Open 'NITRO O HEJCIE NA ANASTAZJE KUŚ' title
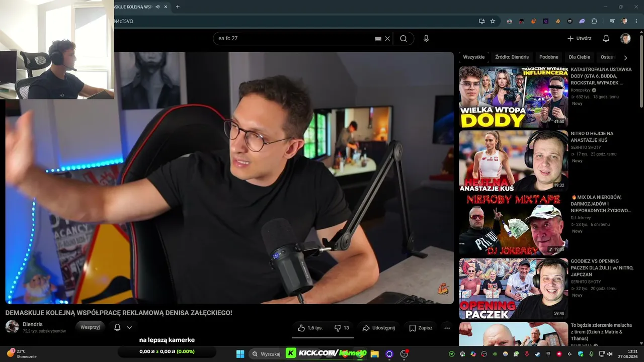The height and width of the screenshot is (362, 644). tap(592, 137)
